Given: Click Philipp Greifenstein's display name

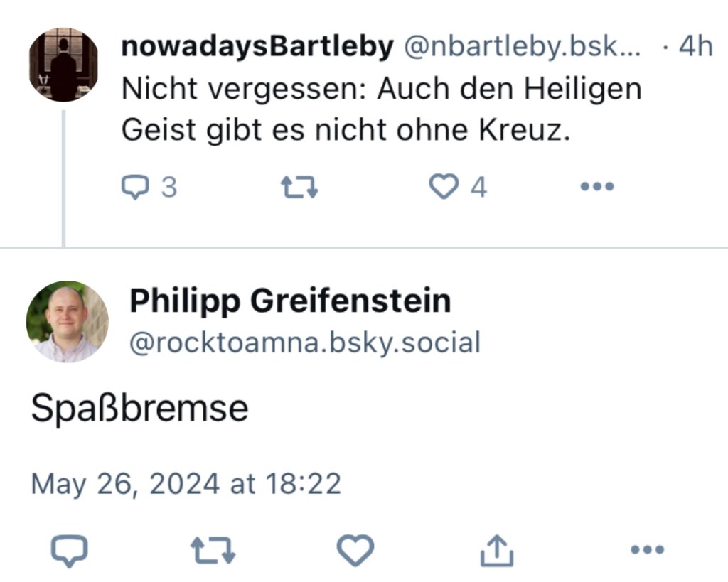Looking at the screenshot, I should (290, 300).
